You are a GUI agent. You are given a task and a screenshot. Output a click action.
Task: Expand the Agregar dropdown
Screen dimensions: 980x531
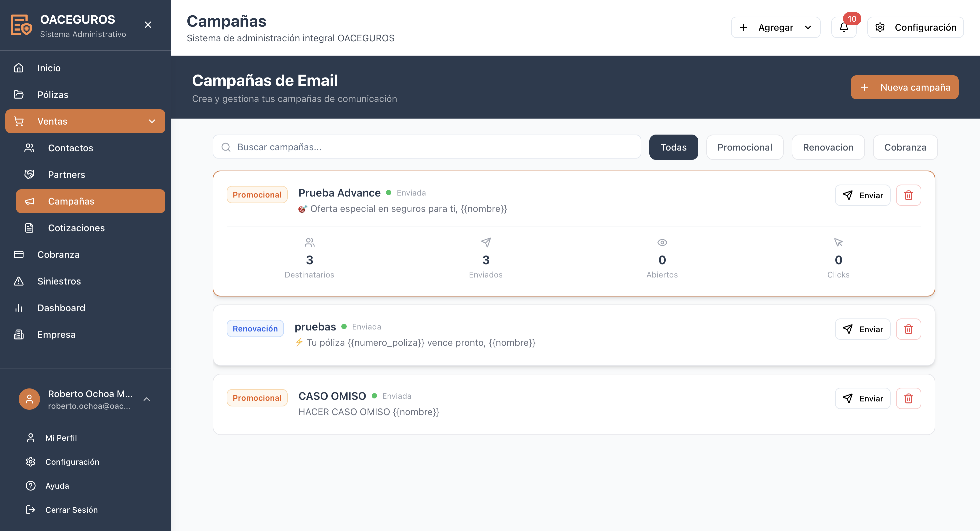point(775,27)
